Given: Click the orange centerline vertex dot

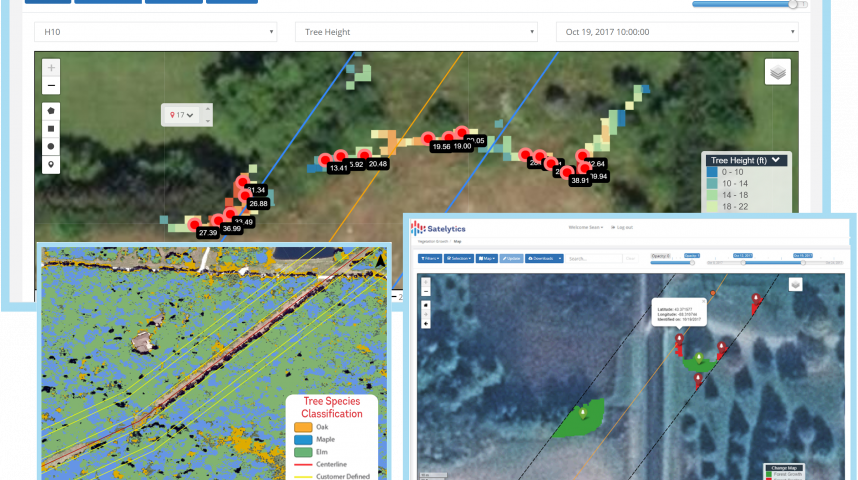Looking at the screenshot, I should (713, 293).
